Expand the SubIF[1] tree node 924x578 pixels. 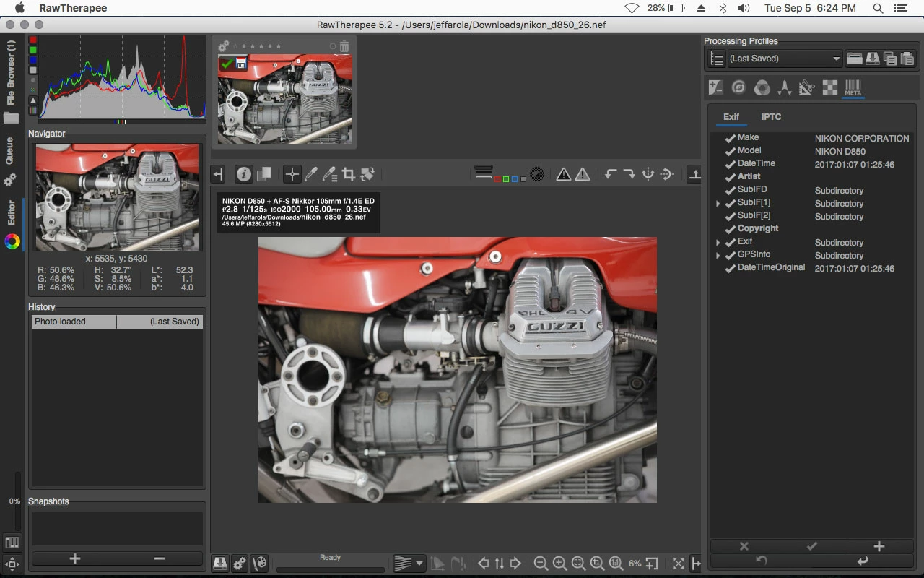click(718, 204)
